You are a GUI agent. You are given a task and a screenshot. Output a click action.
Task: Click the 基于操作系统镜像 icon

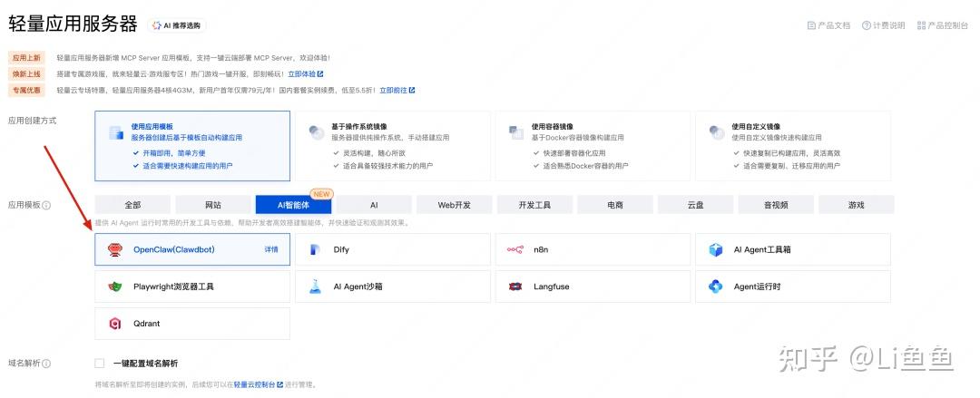tap(316, 131)
